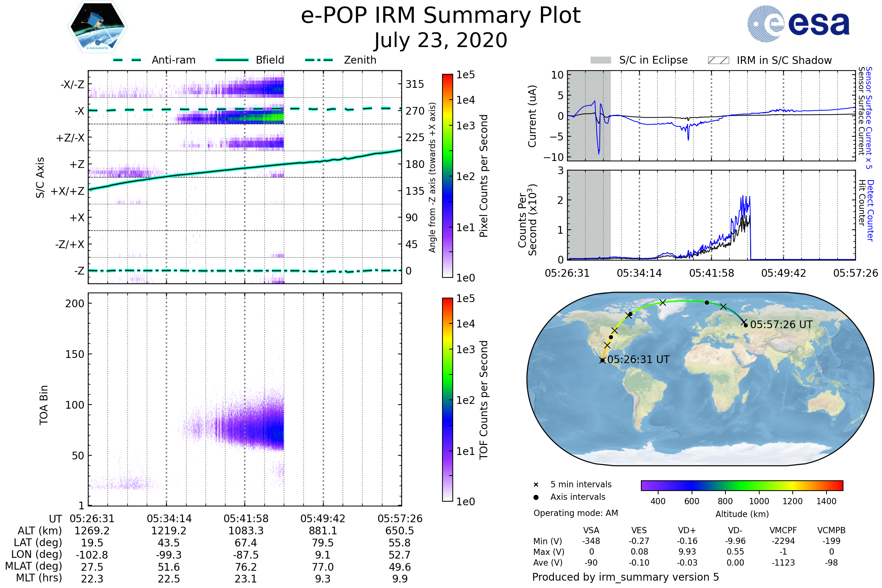Click the VMCPF column header
This screenshot has height=588, width=882.
click(x=783, y=531)
